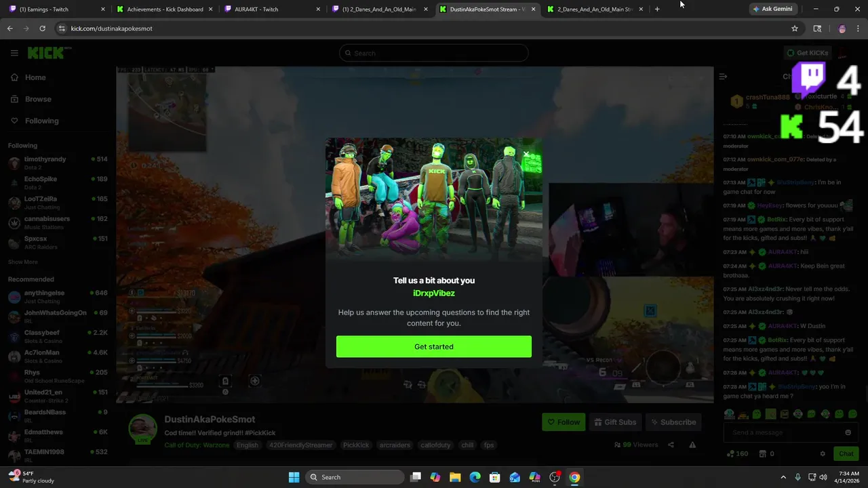
Task: Click the 420FriendlyStreamer tag
Action: [300, 445]
